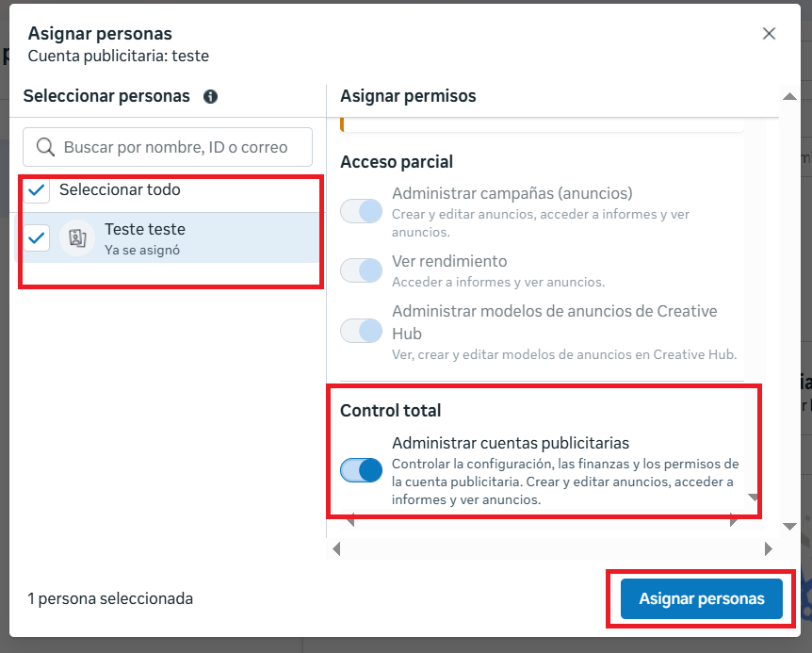This screenshot has height=653, width=812.
Task: Toggle the Ver rendimiento switch
Action: (361, 270)
